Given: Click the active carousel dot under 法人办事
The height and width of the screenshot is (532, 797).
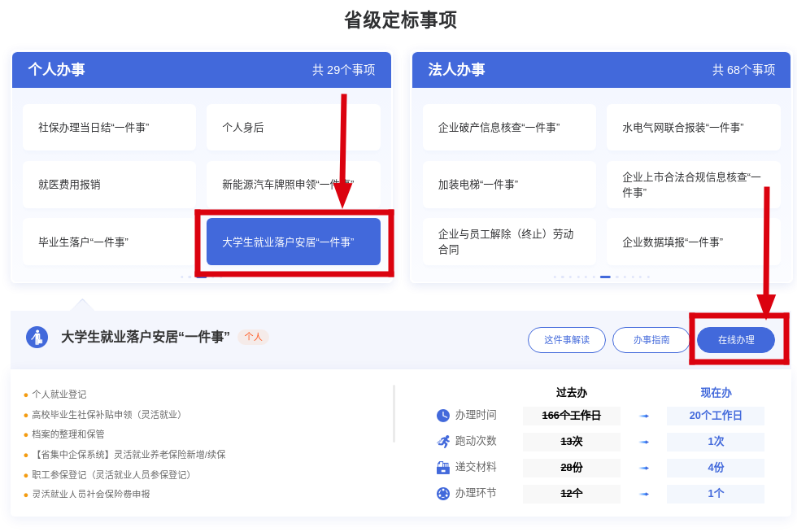Looking at the screenshot, I should coord(605,277).
